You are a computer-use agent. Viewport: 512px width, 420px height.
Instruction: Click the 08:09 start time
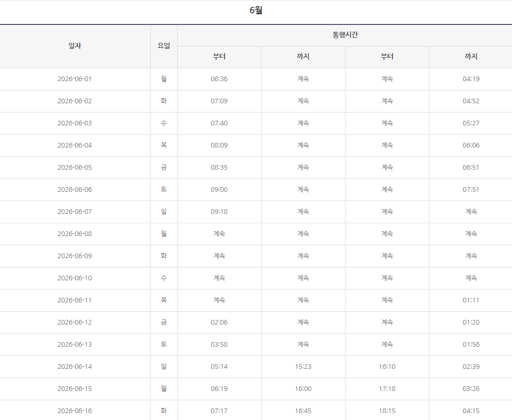[x=219, y=145]
